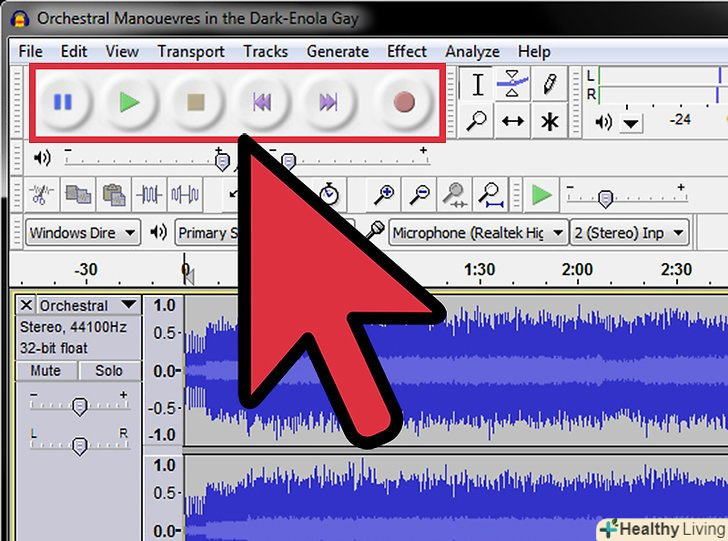Open the Effect menu

coord(407,51)
